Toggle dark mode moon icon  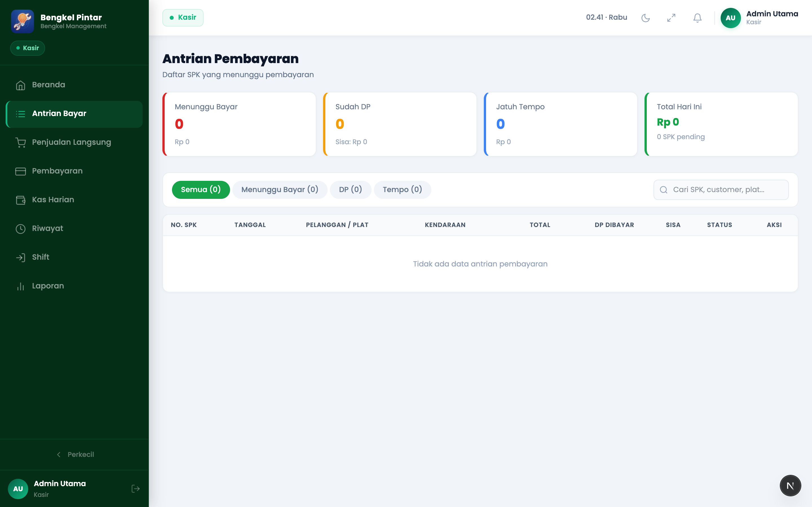pos(645,18)
